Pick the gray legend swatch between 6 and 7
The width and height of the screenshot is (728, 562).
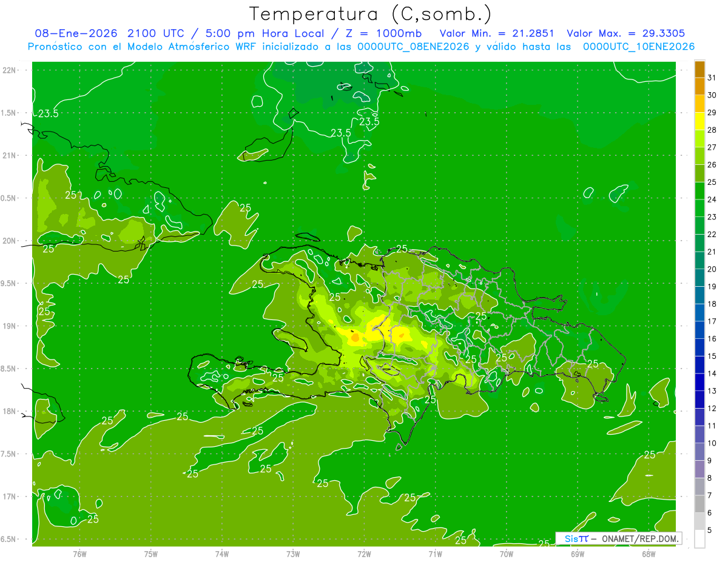pyautogui.click(x=699, y=504)
